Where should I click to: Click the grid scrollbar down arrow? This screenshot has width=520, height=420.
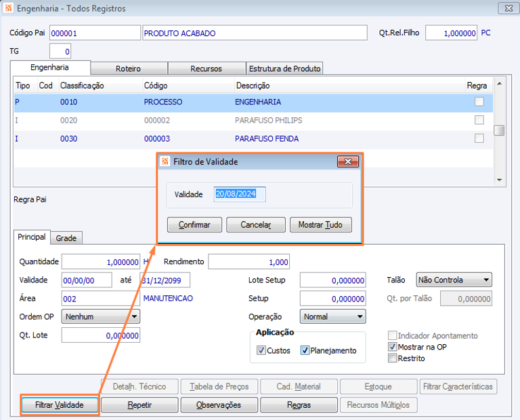[500, 180]
